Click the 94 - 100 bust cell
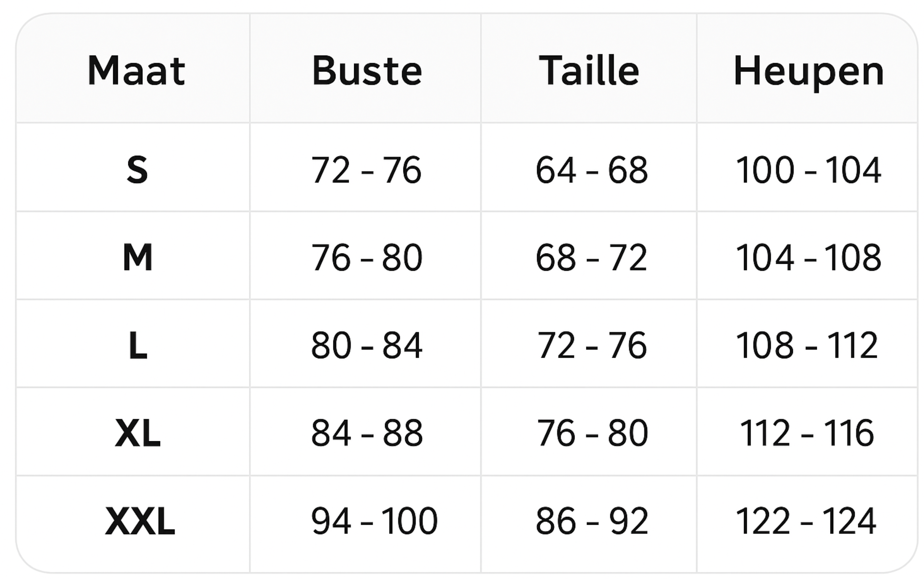Image resolution: width=924 pixels, height=579 pixels. (x=374, y=521)
